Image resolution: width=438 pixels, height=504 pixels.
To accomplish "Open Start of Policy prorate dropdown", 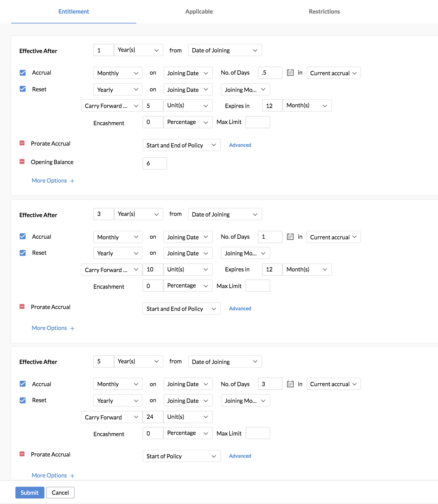I will (x=181, y=456).
